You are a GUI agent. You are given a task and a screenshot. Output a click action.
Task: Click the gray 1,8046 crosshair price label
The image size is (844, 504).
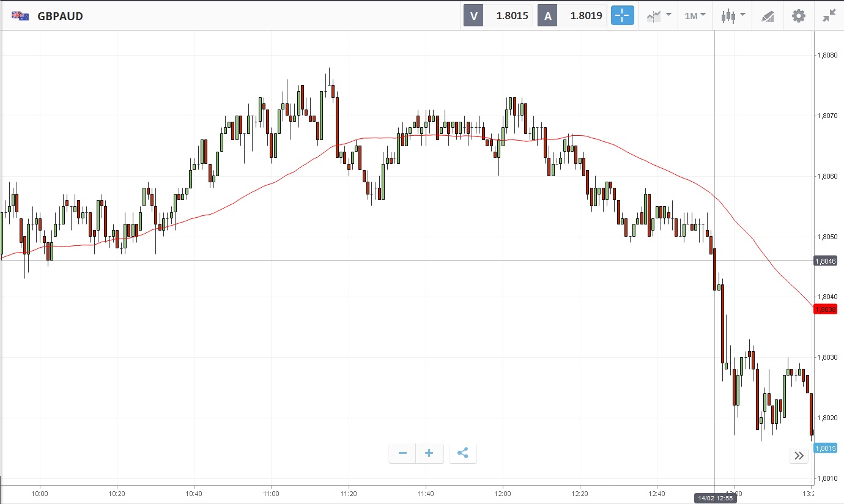pyautogui.click(x=825, y=261)
